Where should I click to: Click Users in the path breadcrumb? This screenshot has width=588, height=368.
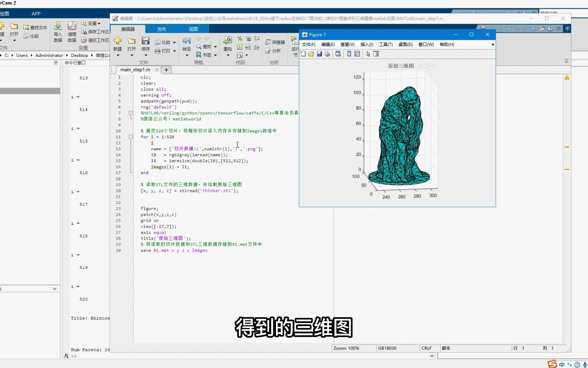pyautogui.click(x=22, y=55)
